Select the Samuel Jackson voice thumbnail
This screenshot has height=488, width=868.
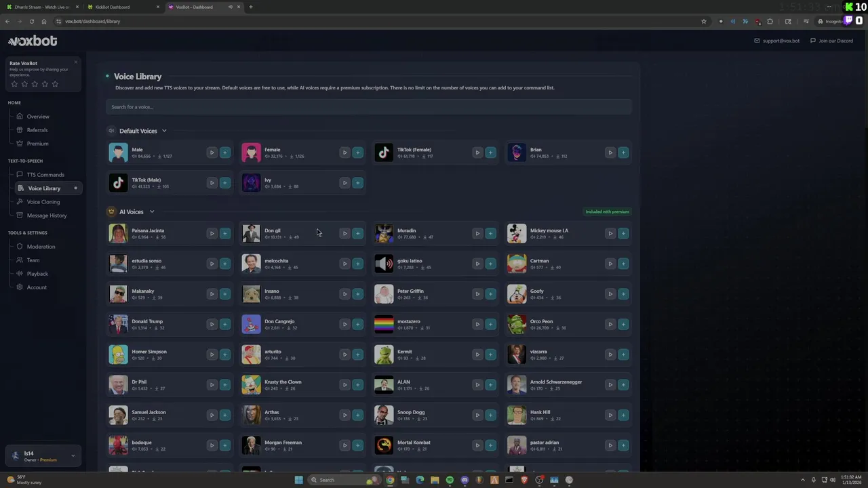point(118,415)
